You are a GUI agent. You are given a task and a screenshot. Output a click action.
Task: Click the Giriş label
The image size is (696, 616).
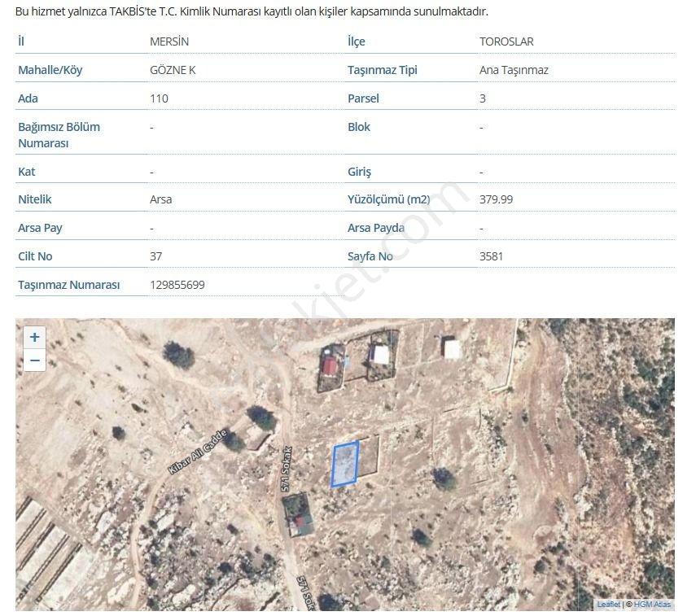point(359,172)
